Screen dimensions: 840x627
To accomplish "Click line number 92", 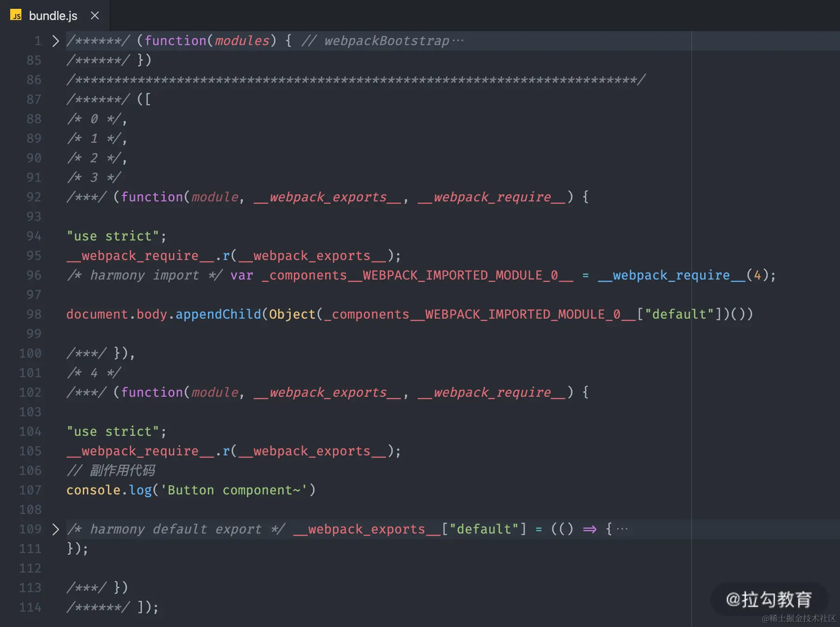I will point(34,197).
